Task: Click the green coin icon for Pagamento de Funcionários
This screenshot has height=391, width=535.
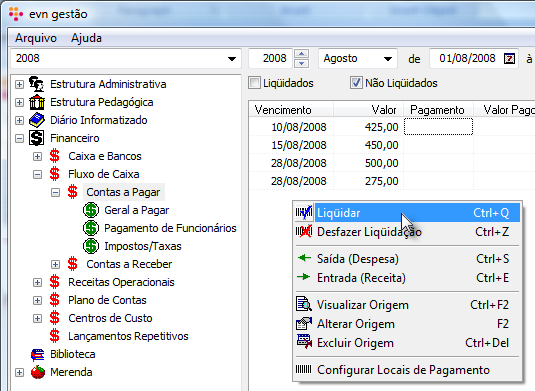Action: coord(91,228)
